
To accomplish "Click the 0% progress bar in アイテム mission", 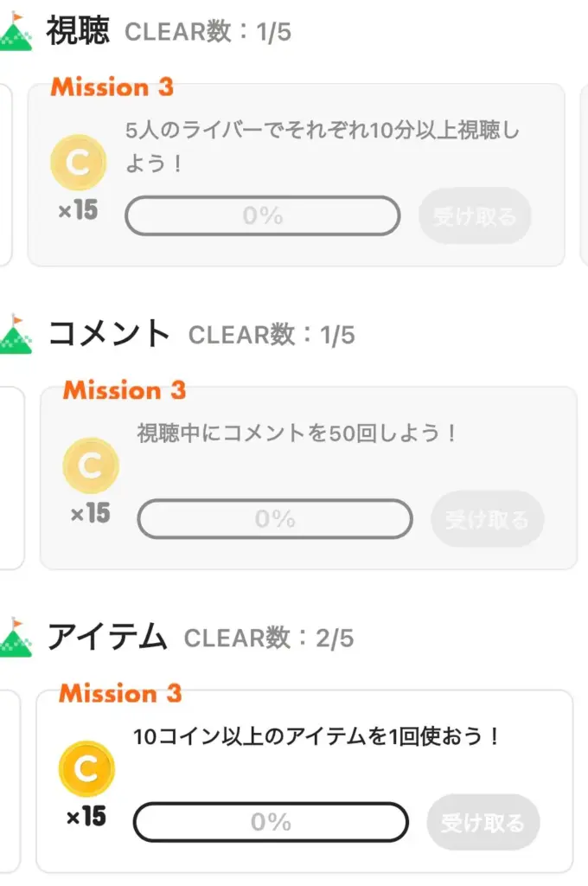I will pos(271,821).
